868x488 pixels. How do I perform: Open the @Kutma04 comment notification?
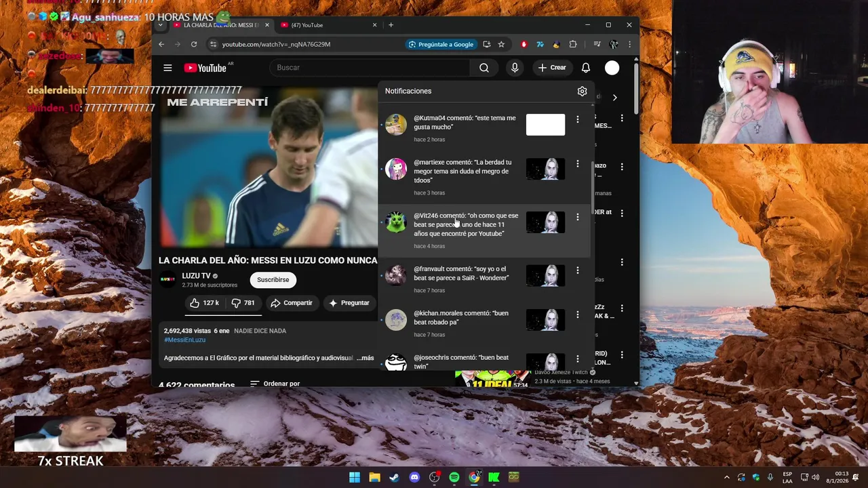point(485,128)
